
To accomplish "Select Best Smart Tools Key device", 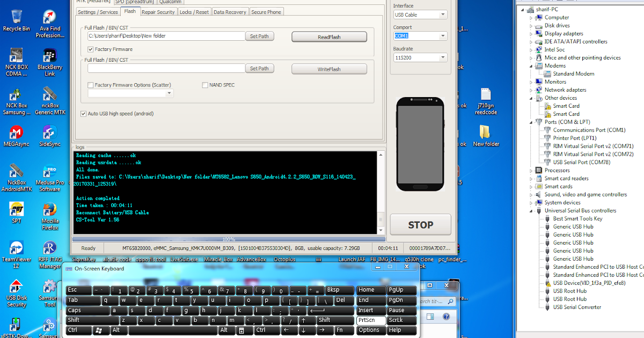I will pyautogui.click(x=577, y=218).
